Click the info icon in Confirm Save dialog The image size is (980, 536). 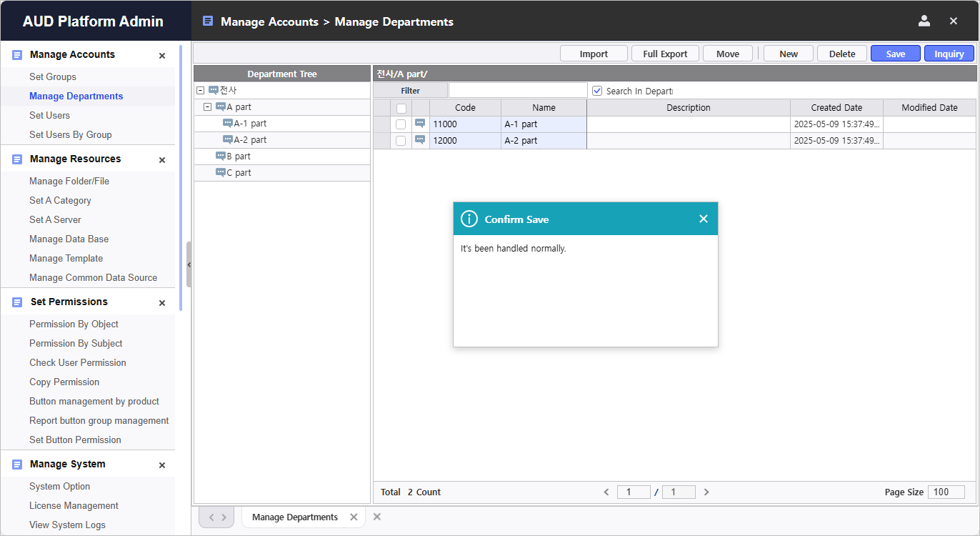click(x=469, y=219)
